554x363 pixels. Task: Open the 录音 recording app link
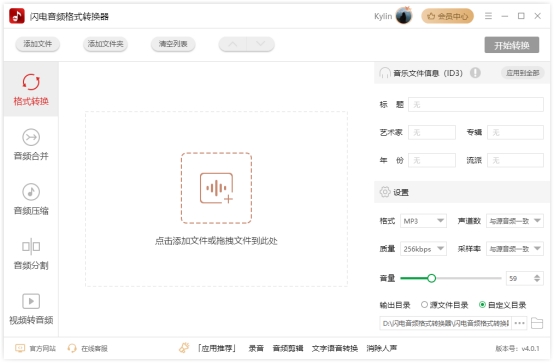(x=256, y=349)
